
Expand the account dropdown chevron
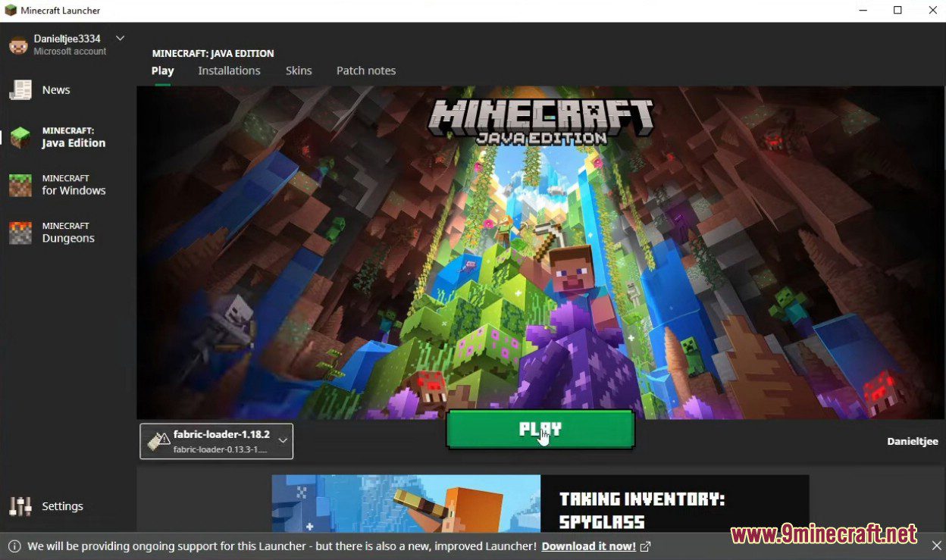(x=120, y=38)
